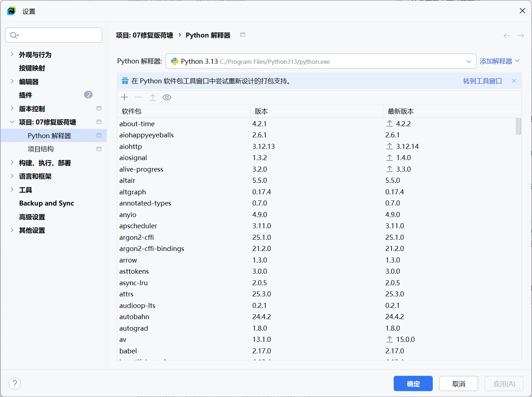Click upgrade arrow for aiohttp 3.12.14
The width and height of the screenshot is (532, 397).
pos(390,146)
